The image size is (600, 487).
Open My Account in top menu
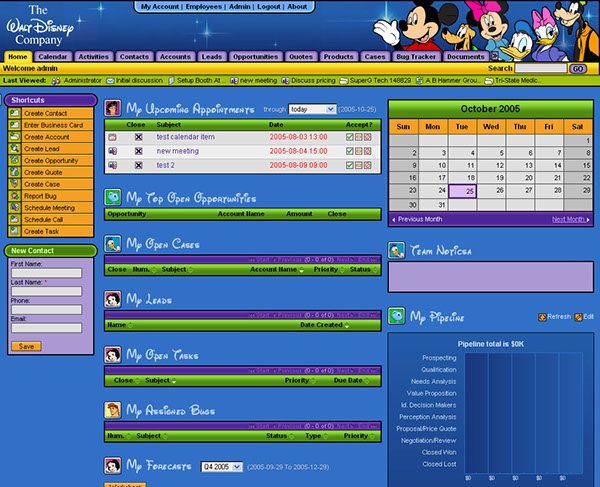[160, 7]
